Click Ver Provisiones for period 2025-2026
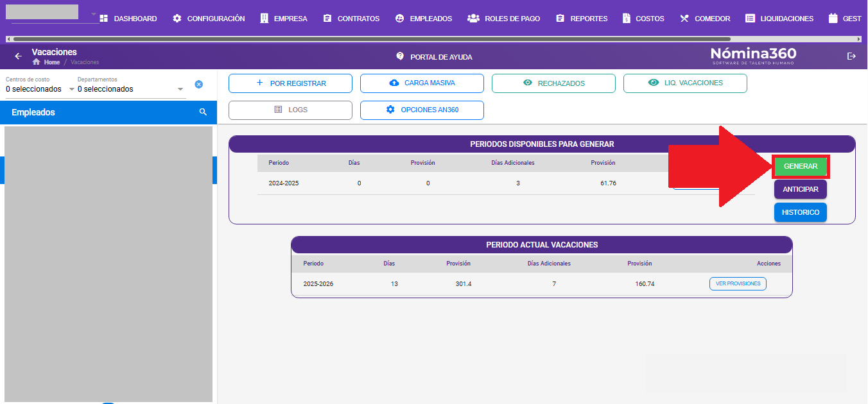868x404 pixels. pos(738,283)
